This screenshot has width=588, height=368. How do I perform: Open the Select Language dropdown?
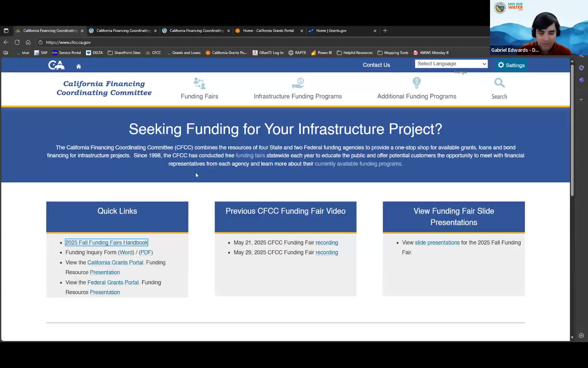(451, 64)
